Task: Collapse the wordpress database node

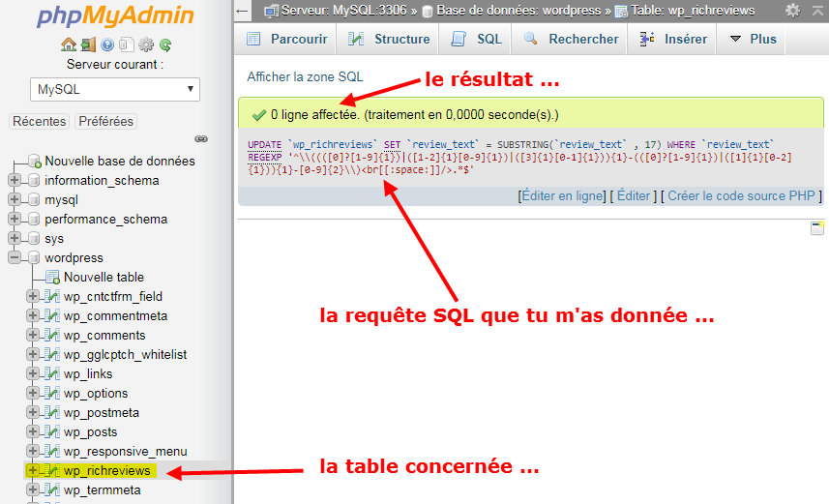Action: click(15, 257)
